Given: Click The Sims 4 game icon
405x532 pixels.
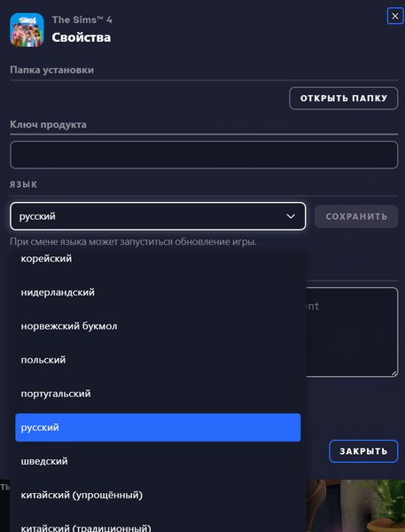Looking at the screenshot, I should 27,30.
